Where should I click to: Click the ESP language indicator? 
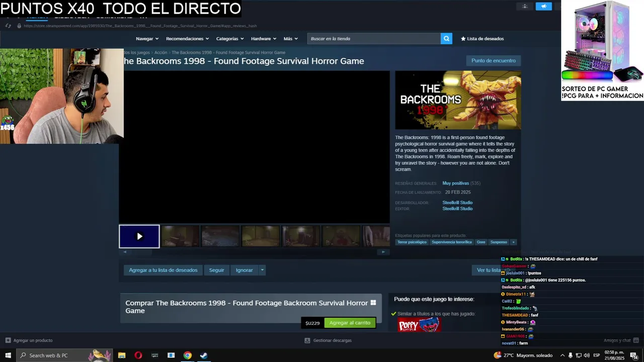[597, 355]
